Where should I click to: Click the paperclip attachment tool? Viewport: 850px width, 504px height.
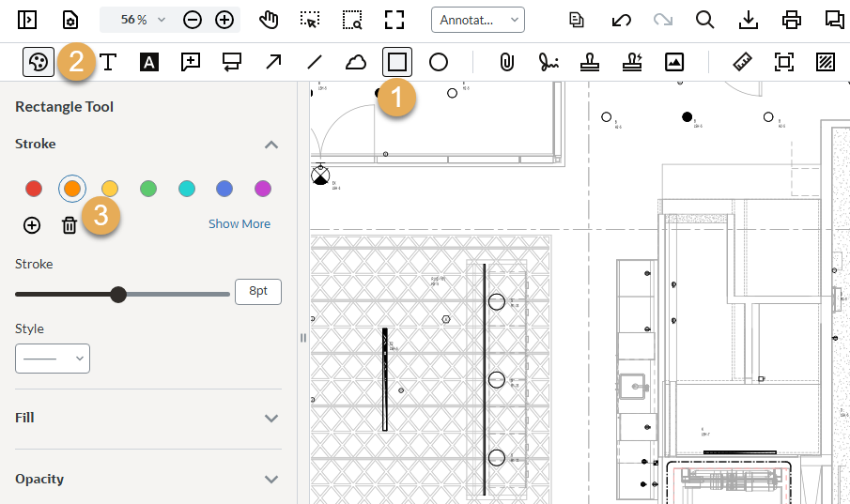[x=507, y=63]
